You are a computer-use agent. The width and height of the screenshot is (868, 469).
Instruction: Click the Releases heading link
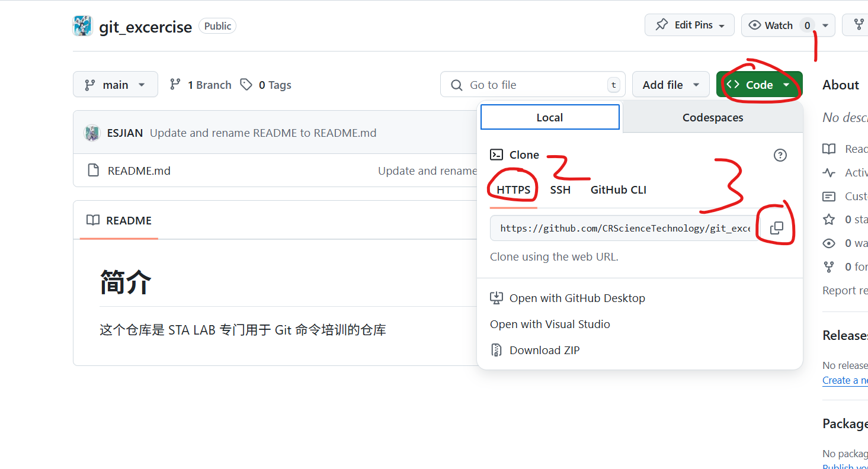tap(845, 335)
